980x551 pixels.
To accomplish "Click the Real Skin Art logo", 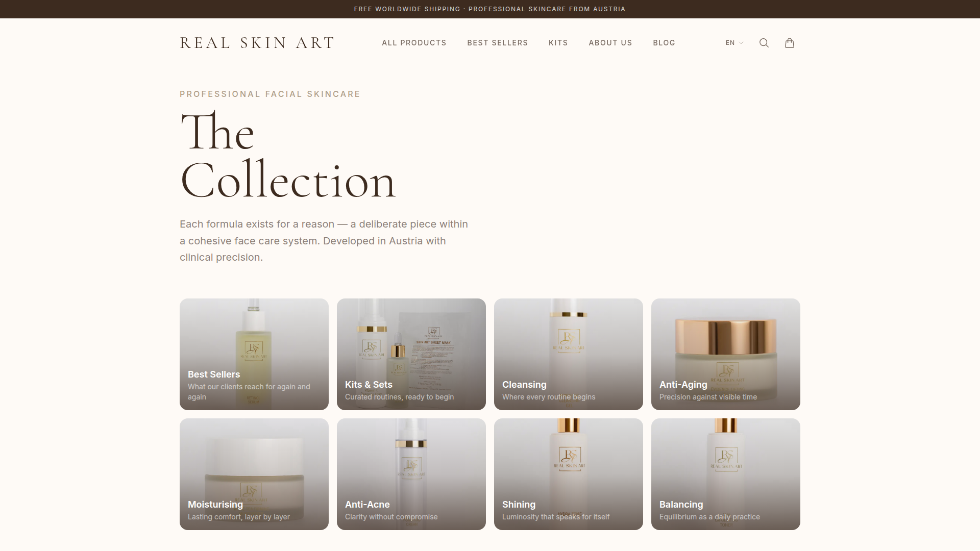I will [x=257, y=43].
